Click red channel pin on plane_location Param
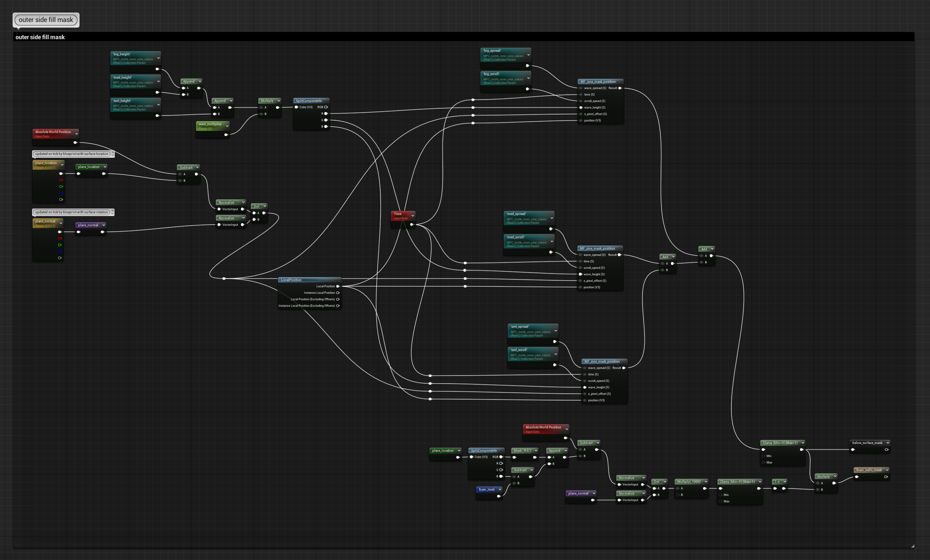Viewport: 930px width, 560px height. click(x=61, y=180)
